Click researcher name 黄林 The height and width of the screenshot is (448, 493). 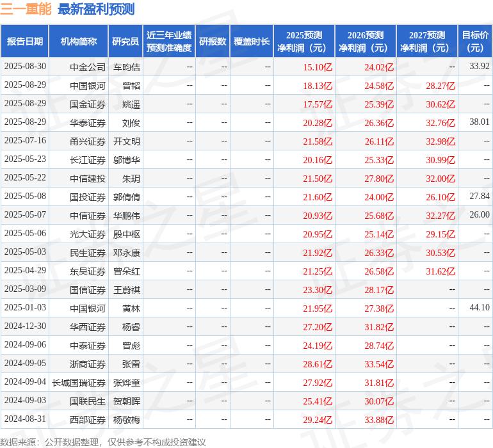click(131, 308)
